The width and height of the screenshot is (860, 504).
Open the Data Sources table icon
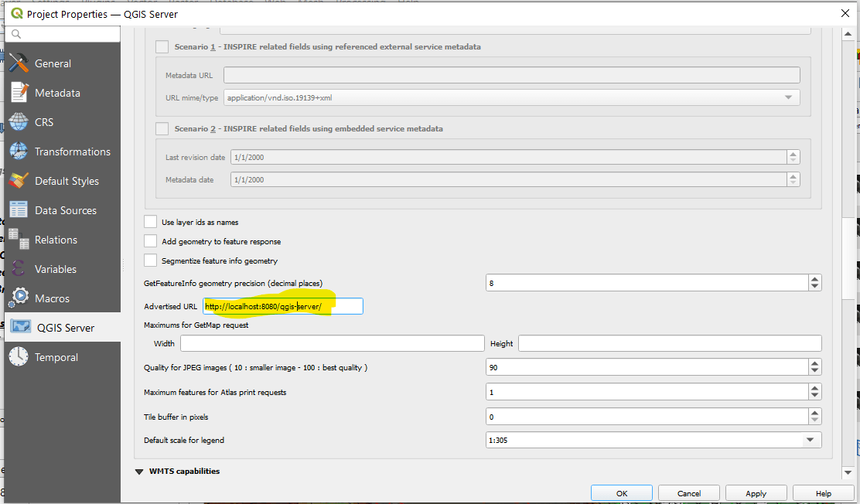coord(18,210)
